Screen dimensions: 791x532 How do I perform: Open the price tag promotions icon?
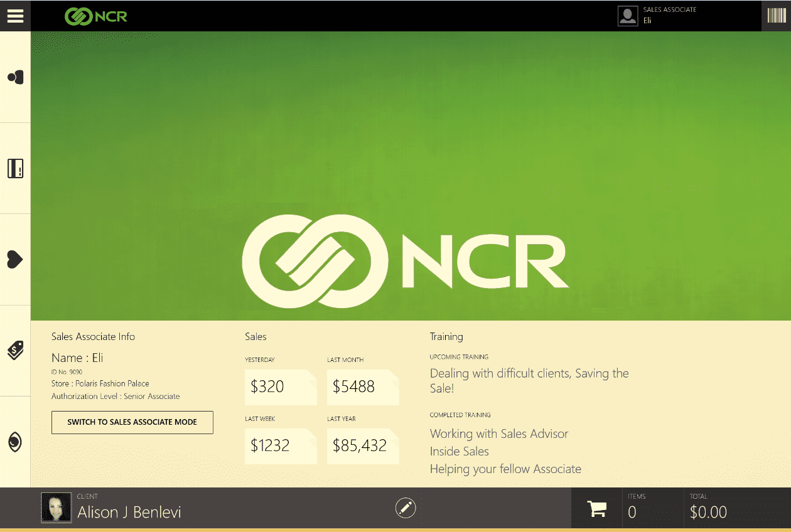pyautogui.click(x=15, y=349)
